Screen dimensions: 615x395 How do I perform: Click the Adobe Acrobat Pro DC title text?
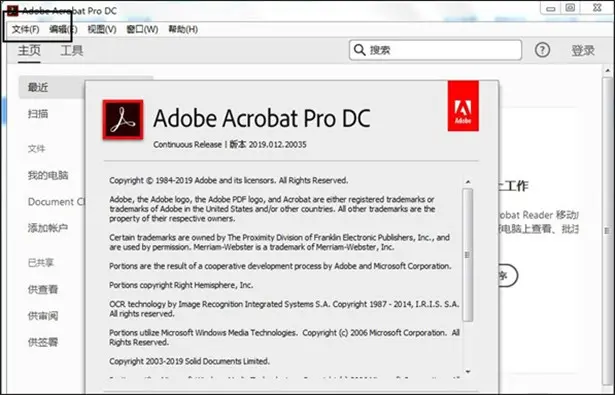pyautogui.click(x=262, y=118)
